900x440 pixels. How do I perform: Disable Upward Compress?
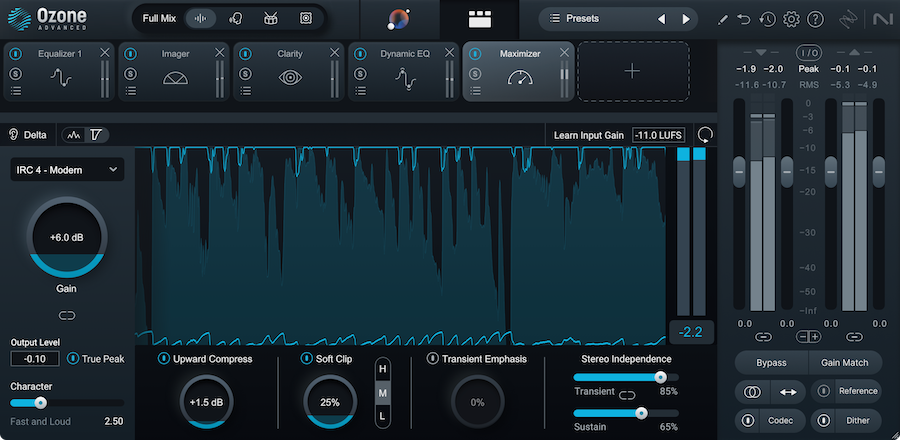(x=164, y=359)
